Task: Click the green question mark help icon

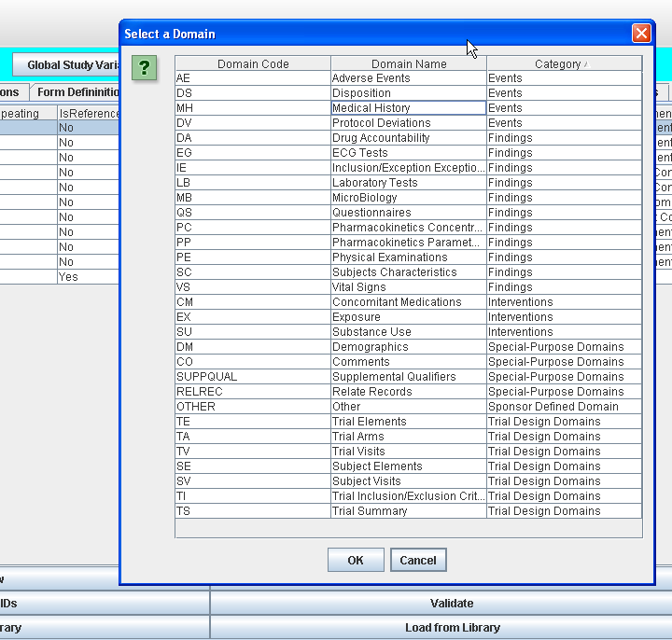Action: pyautogui.click(x=144, y=68)
